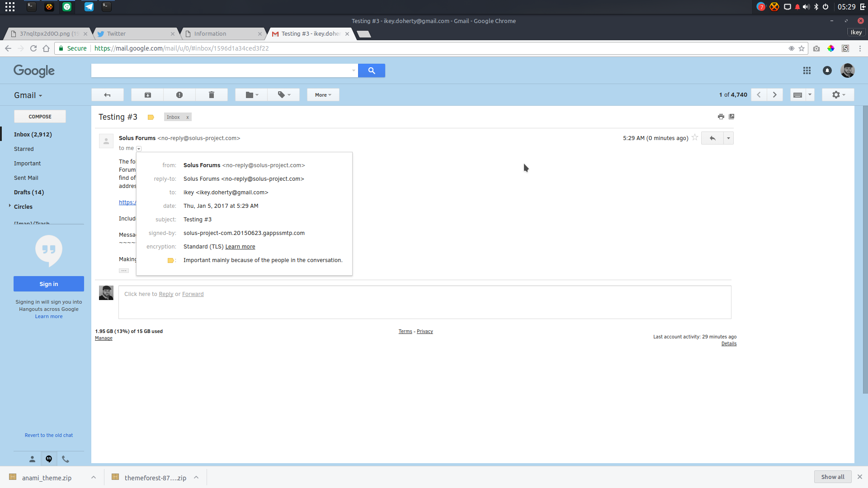Click the COMPOSE button
Image resolution: width=868 pixels, height=488 pixels.
[40, 117]
